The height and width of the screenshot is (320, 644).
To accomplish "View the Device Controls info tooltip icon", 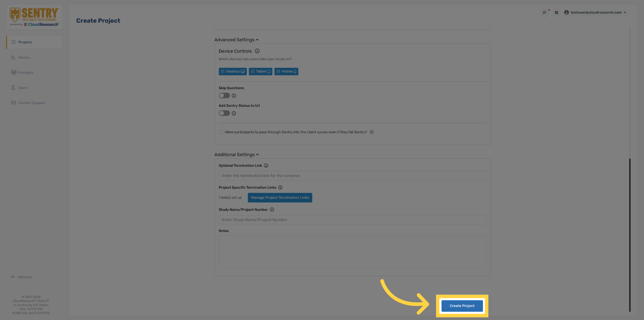I will (257, 51).
